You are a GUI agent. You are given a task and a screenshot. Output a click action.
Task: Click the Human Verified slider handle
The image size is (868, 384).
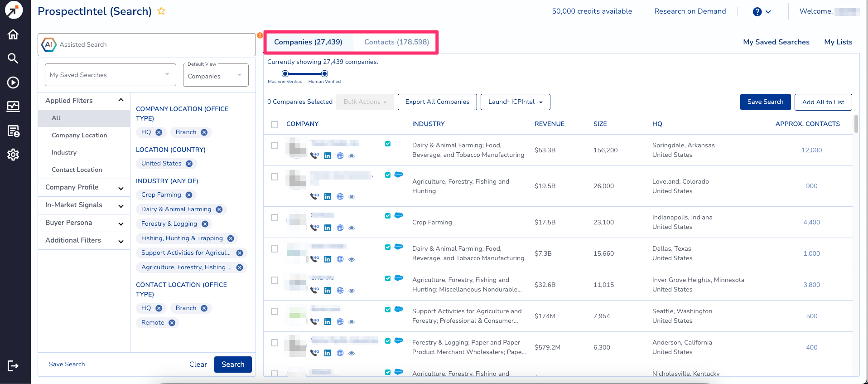click(x=324, y=73)
